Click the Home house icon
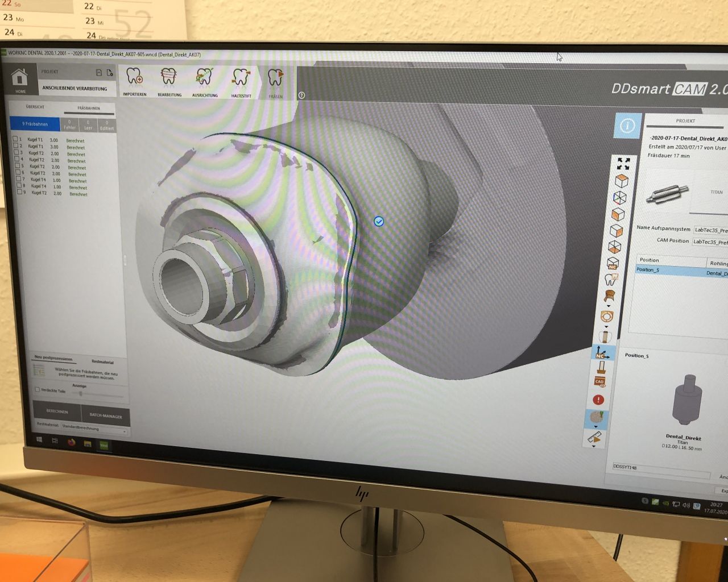Viewport: 728px width, 582px height. pyautogui.click(x=20, y=80)
